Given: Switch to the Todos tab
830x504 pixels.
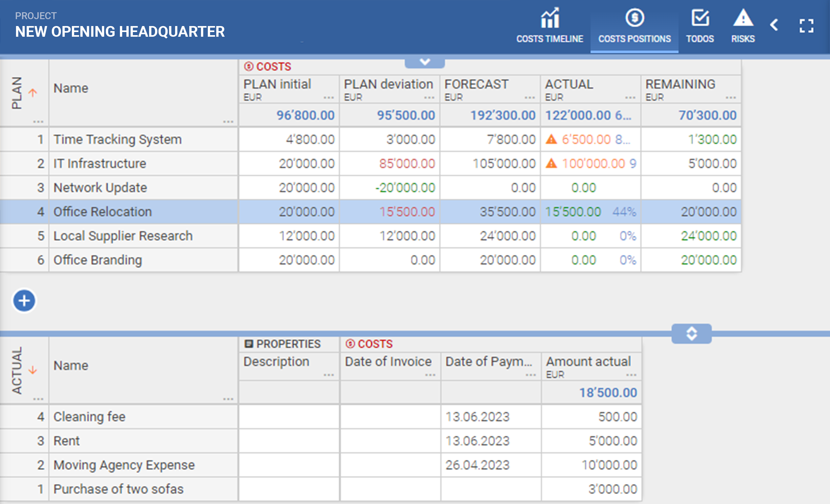Looking at the screenshot, I should coord(700,26).
